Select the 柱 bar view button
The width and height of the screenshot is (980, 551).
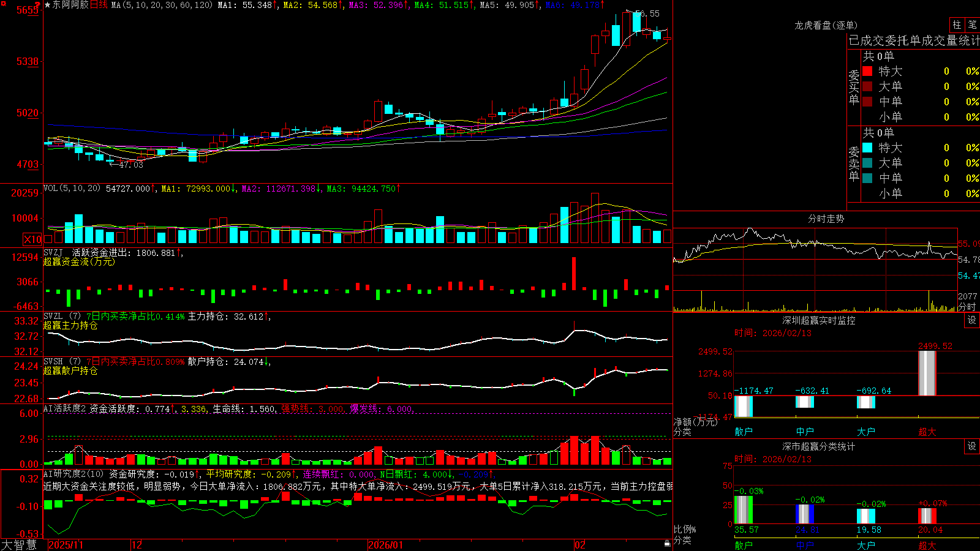coord(957,24)
